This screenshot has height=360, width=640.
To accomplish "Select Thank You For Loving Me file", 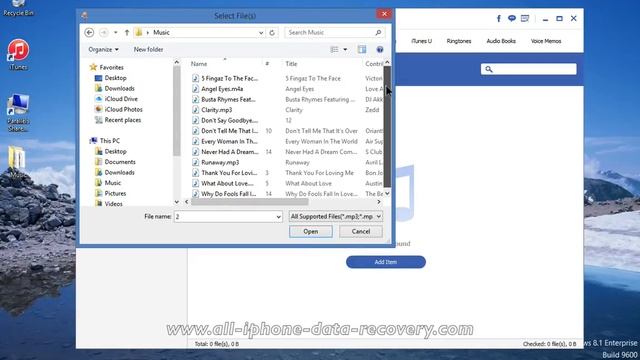I will [x=229, y=173].
